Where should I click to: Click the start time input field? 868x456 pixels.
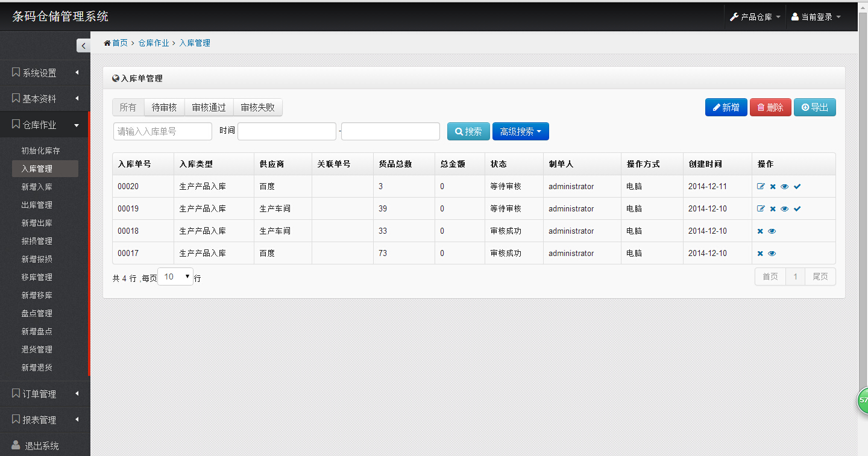(x=287, y=131)
